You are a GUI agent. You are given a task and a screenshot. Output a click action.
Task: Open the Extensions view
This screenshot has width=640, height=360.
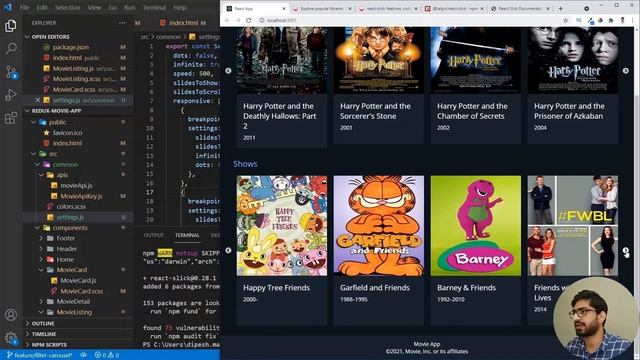coord(11,118)
